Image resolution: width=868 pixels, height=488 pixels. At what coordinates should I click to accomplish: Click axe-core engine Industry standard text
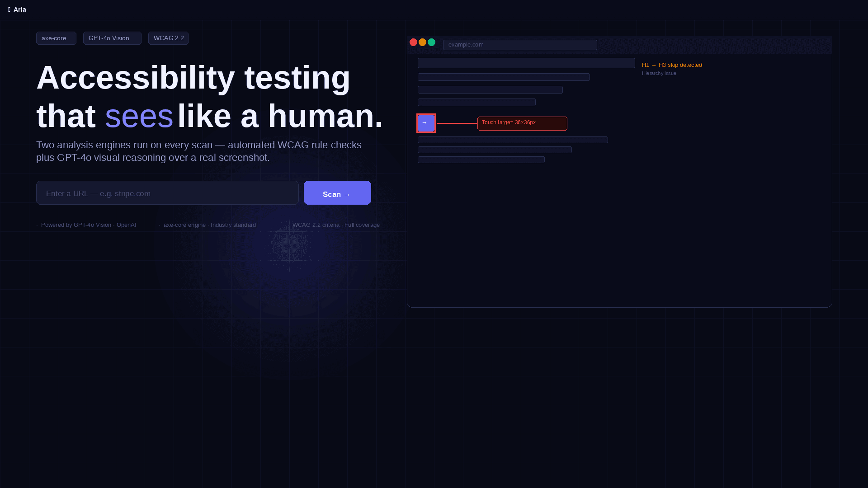click(x=210, y=225)
